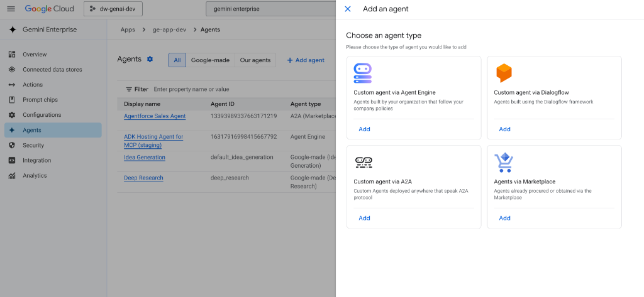Viewport: 644px width, 297px height.
Task: Click the Agents breadcrumb text
Action: coord(210,30)
